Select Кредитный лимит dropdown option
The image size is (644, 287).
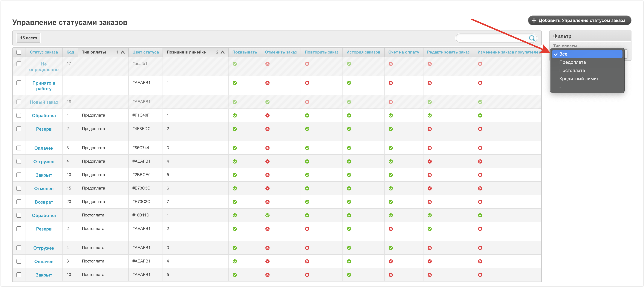coord(579,79)
